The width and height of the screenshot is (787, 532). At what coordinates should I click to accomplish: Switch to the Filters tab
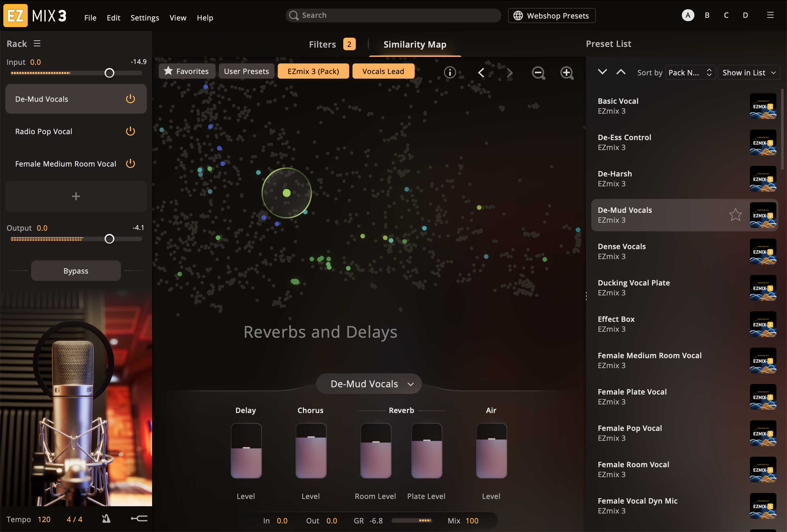pos(322,44)
